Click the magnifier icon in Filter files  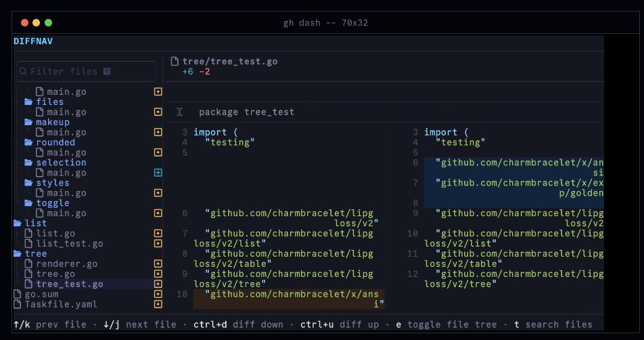coord(23,72)
